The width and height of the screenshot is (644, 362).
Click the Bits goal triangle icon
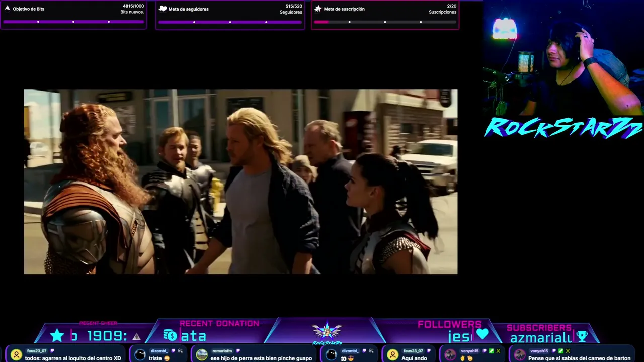[7, 8]
